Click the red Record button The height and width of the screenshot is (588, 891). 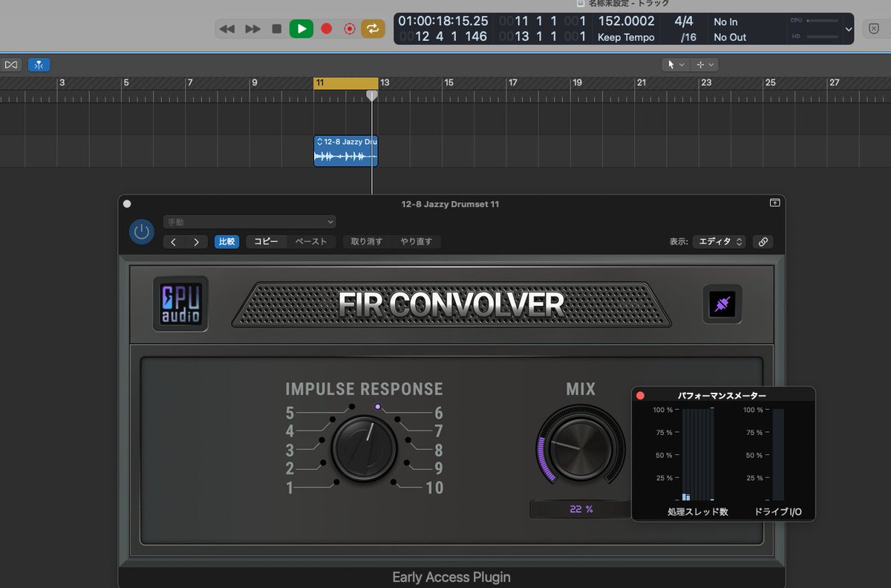pos(326,29)
